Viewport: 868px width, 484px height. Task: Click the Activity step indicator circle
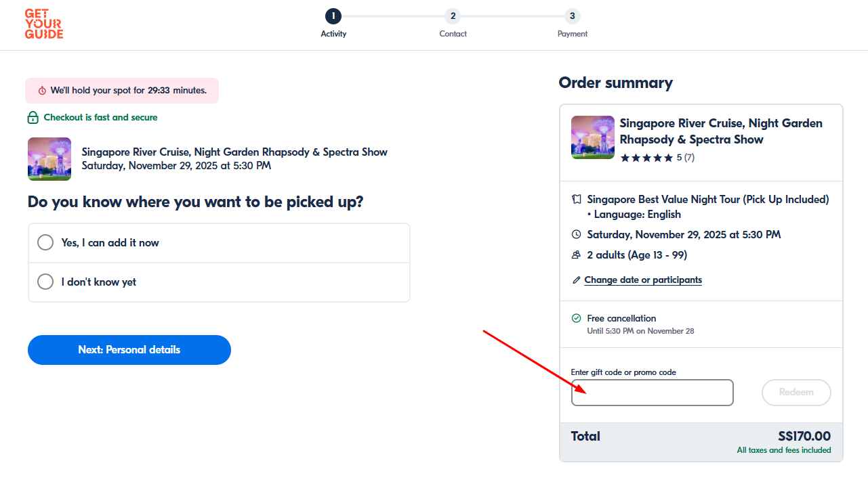pyautogui.click(x=333, y=16)
